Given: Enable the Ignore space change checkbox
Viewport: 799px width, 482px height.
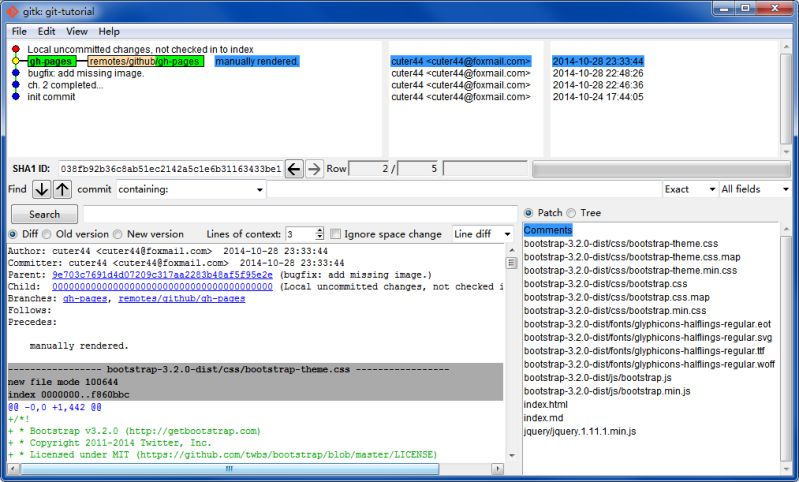Looking at the screenshot, I should [x=335, y=234].
